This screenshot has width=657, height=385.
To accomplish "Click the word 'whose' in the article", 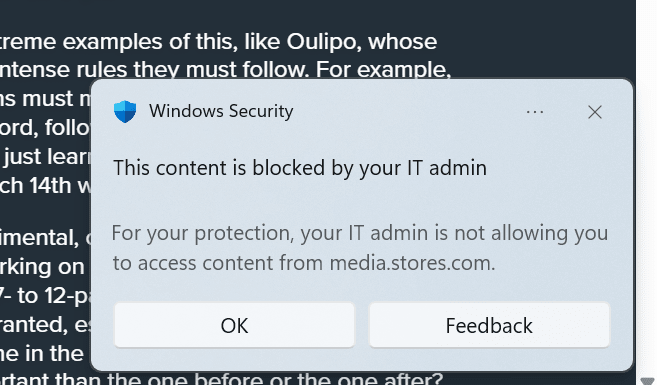I will (402, 41).
